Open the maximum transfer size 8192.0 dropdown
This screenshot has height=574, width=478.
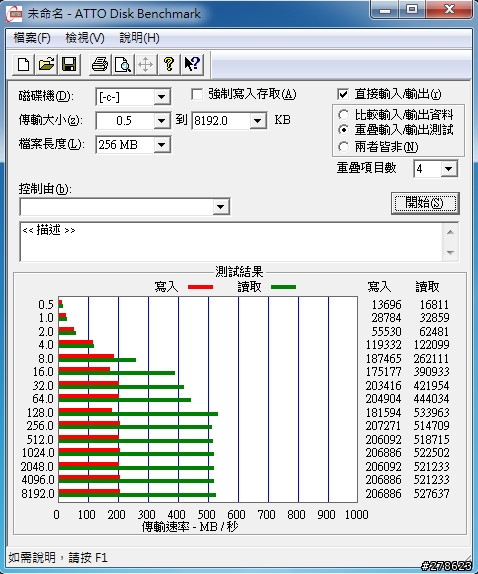click(258, 120)
